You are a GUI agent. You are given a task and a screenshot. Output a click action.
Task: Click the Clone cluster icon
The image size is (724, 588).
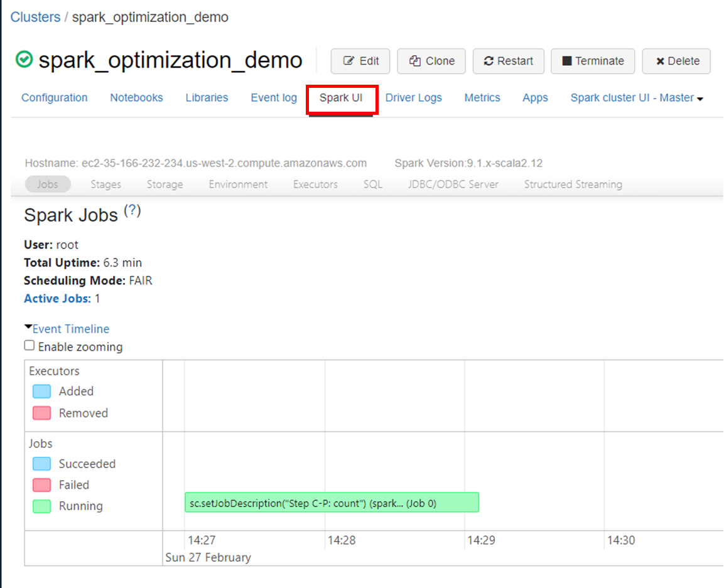tap(416, 61)
